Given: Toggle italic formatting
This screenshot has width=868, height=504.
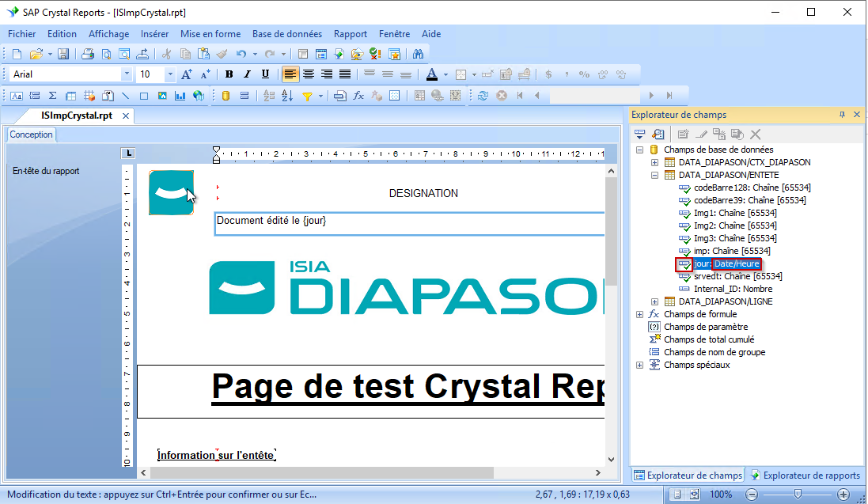Looking at the screenshot, I should tap(247, 74).
